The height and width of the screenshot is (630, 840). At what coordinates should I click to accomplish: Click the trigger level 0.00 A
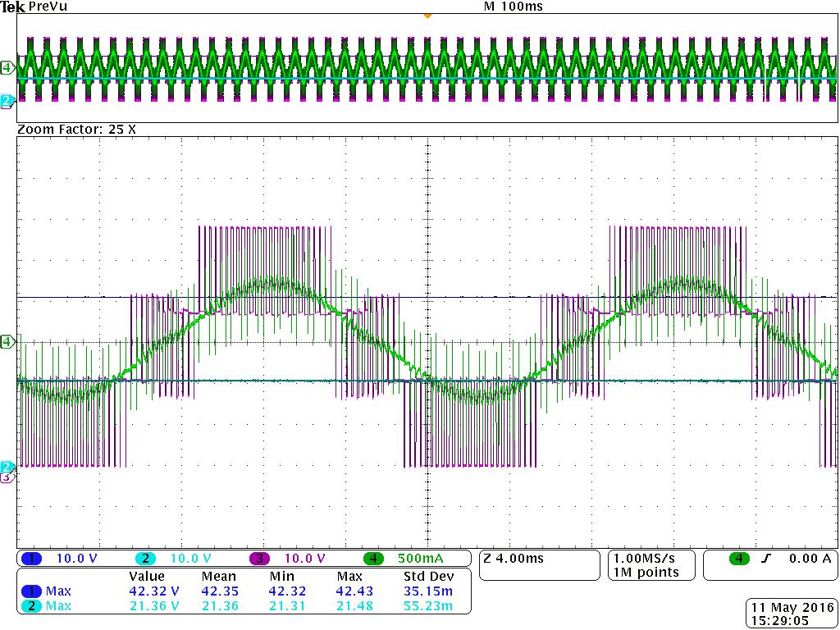click(810, 559)
